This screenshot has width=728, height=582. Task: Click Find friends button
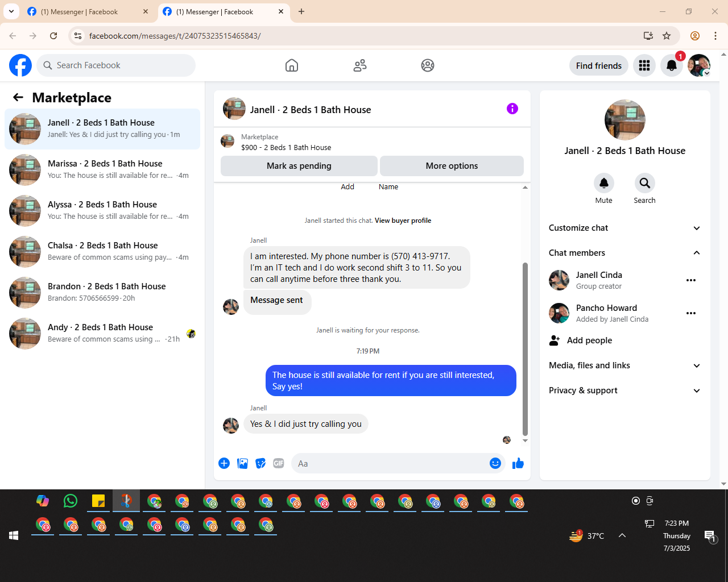click(x=599, y=65)
